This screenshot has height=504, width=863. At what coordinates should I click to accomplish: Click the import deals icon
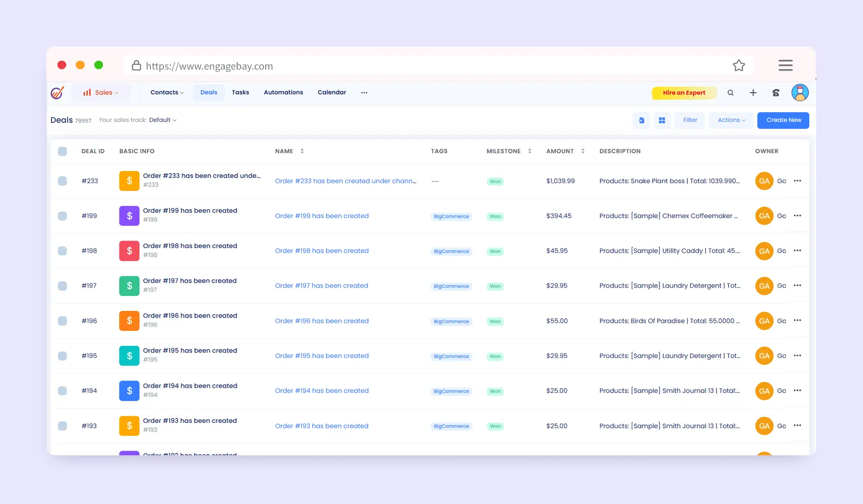pos(641,121)
